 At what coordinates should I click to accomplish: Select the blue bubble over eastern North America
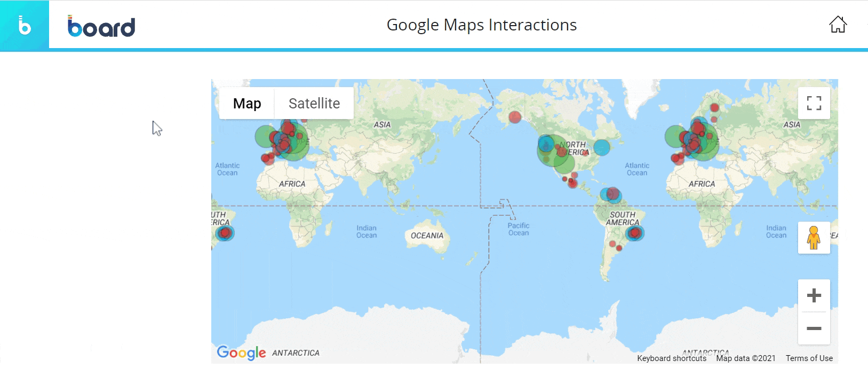(602, 147)
